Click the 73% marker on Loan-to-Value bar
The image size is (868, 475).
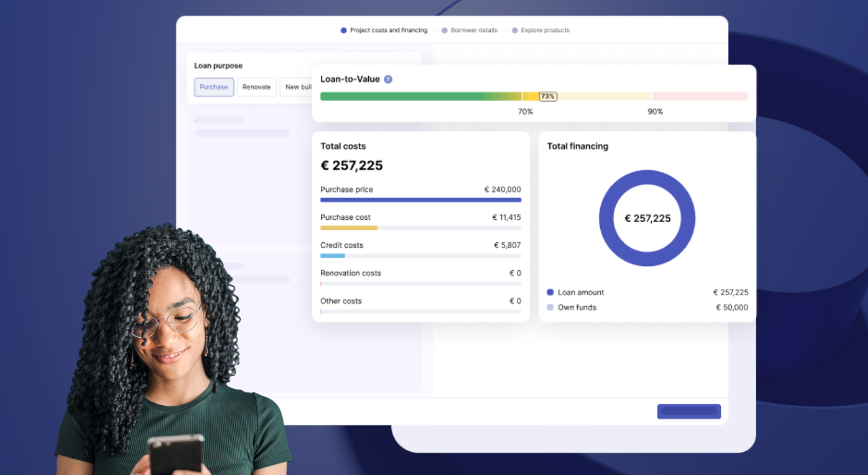pyautogui.click(x=548, y=96)
